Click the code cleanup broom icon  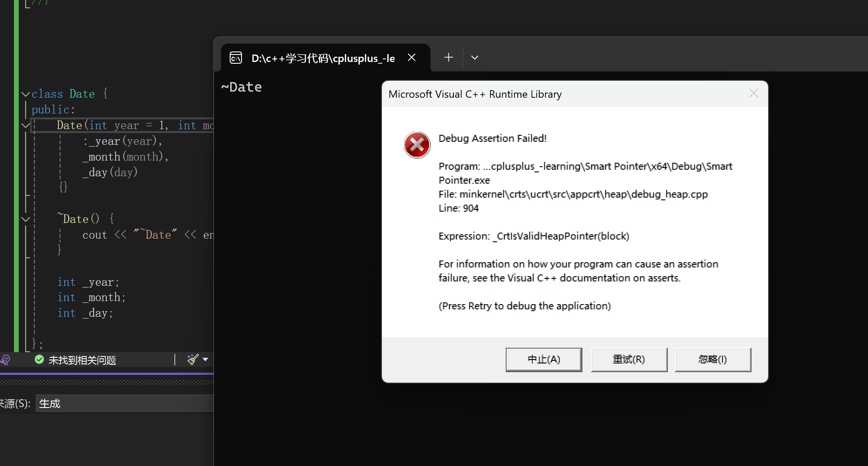coord(193,360)
